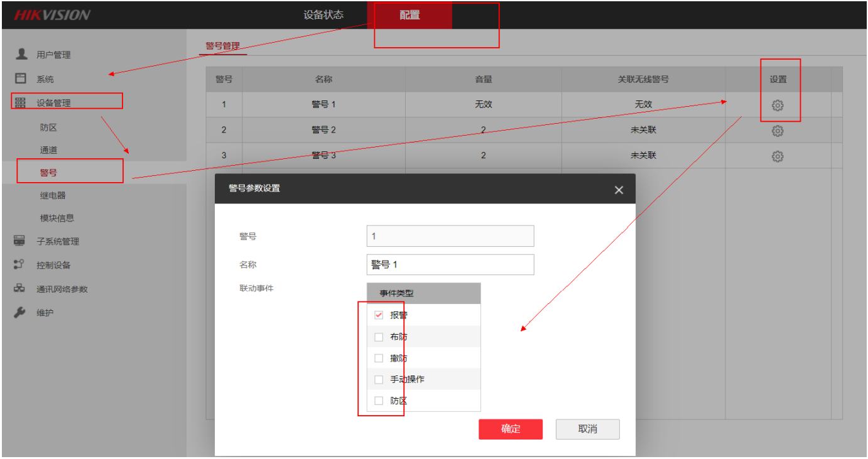Click the 设备管理 grid icon
This screenshot has width=868, height=459.
[20, 102]
